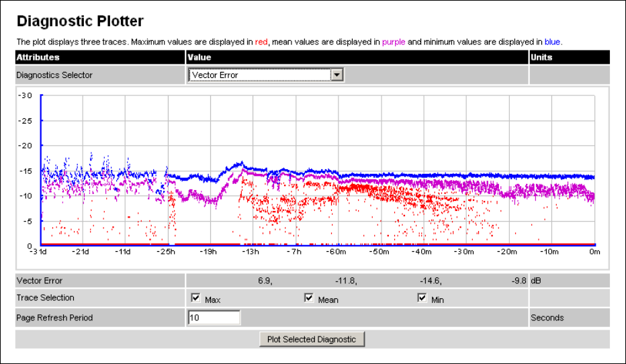Click the -30m x-axis label
The image size is (626, 364).
click(463, 252)
